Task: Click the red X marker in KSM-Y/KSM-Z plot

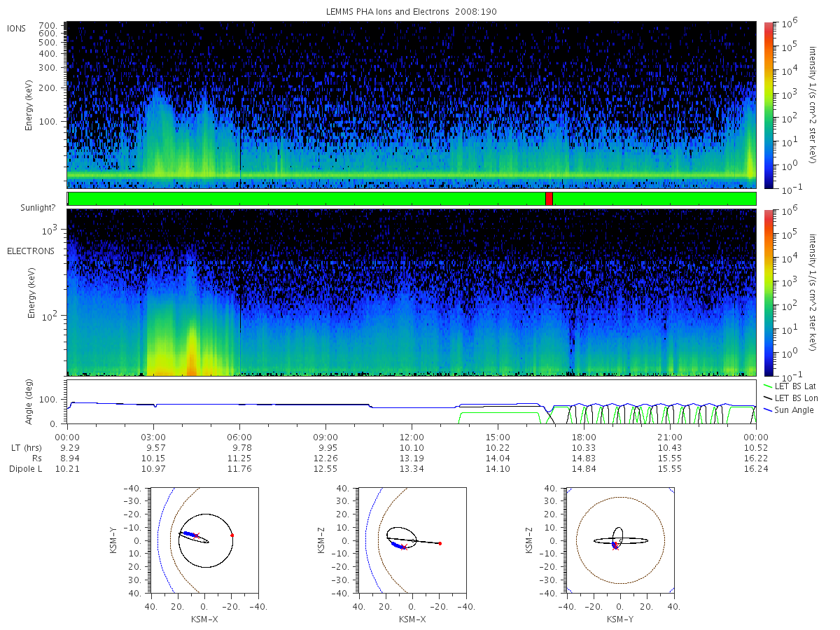Action: [615, 547]
